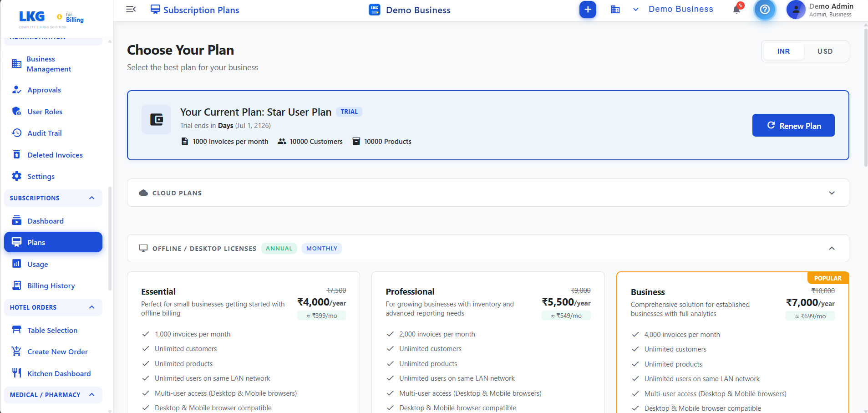Click the Audit Trail history icon
Screen dimensions: 868x413
click(17, 133)
